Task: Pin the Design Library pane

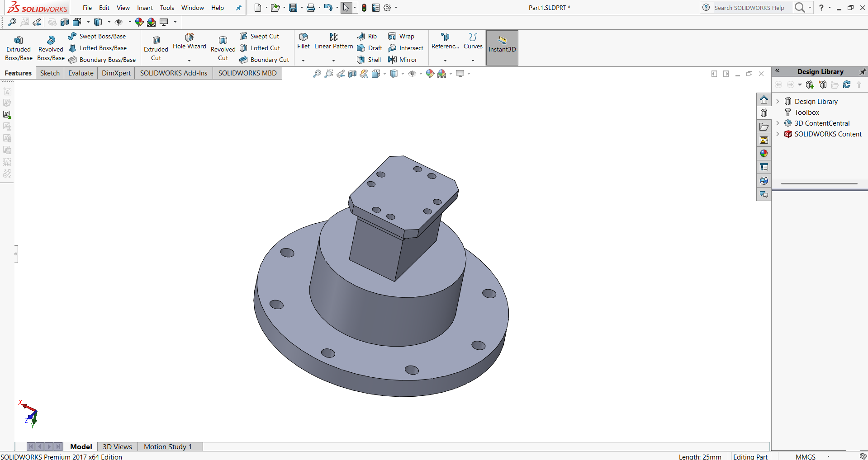Action: (863, 71)
